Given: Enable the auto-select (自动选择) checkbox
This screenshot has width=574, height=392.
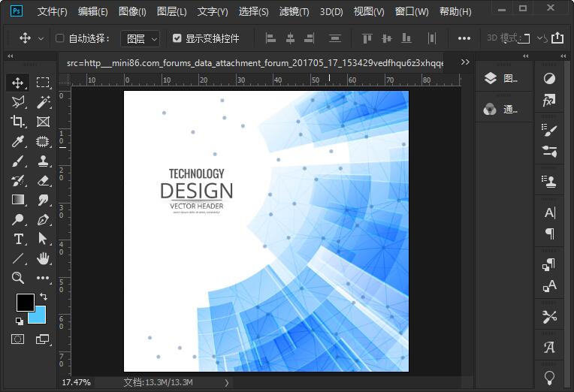Looking at the screenshot, I should pos(60,38).
